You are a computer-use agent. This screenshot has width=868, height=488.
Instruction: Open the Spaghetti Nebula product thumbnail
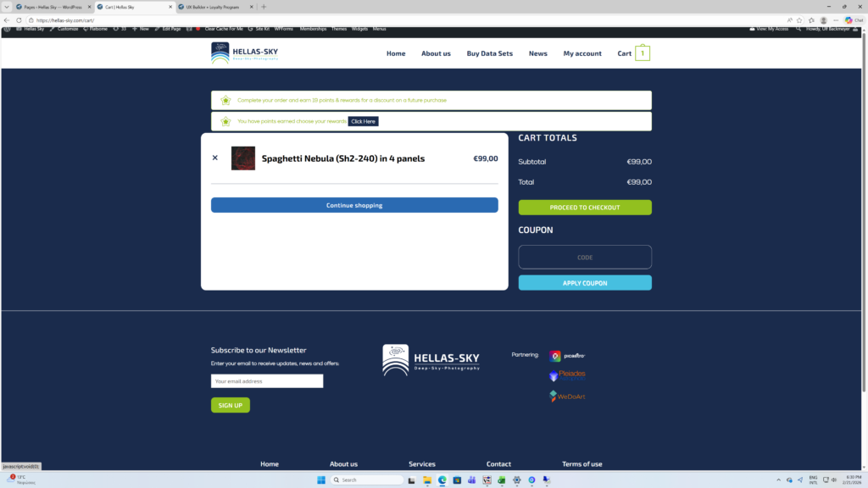click(243, 158)
